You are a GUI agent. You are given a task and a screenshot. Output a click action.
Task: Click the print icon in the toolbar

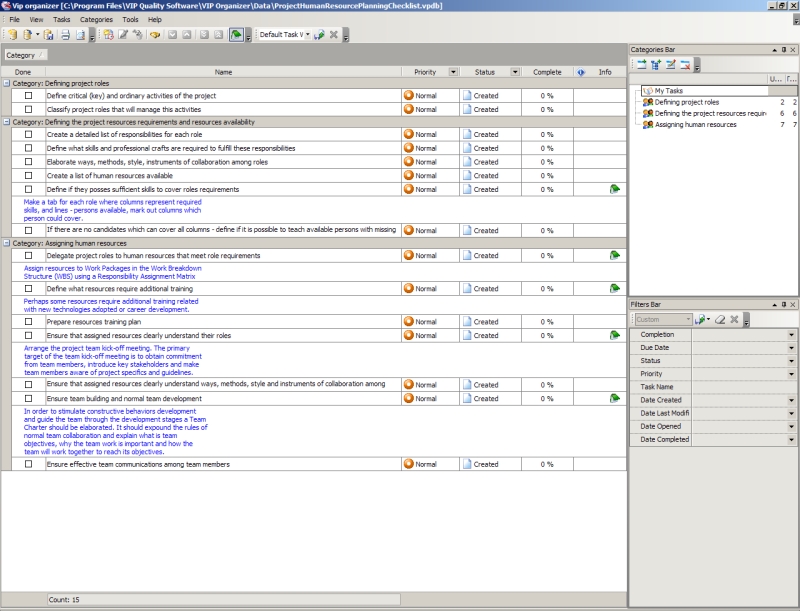(65, 35)
